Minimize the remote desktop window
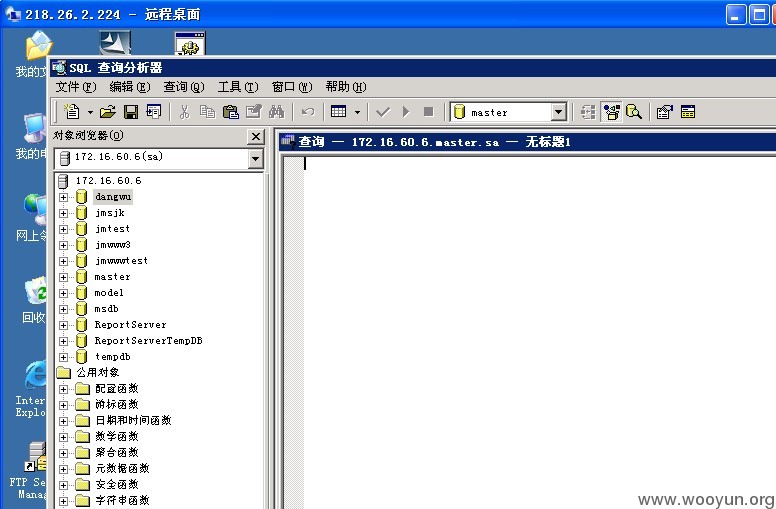Screen dimensions: 776x509 735,14
